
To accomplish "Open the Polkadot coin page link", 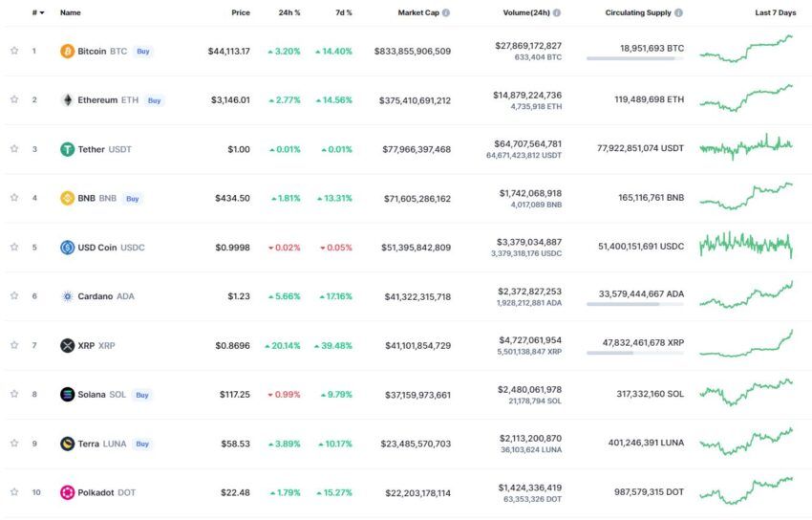I will (x=107, y=492).
